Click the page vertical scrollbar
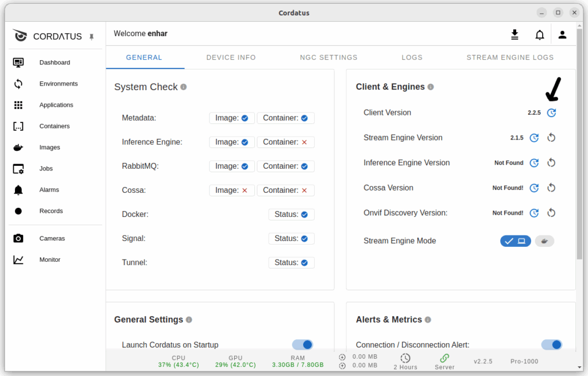 (x=580, y=143)
